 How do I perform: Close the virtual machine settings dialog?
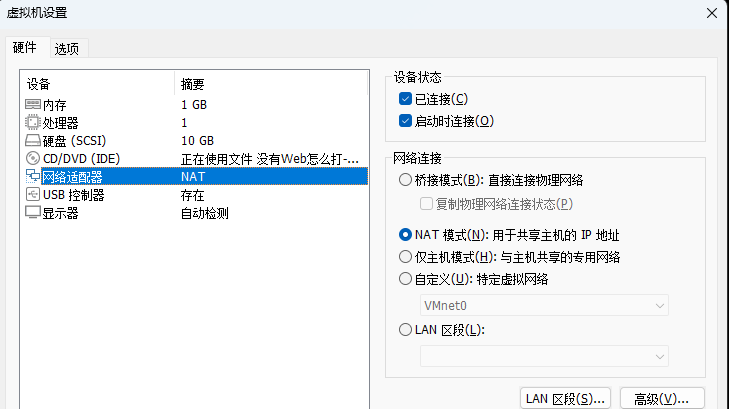coord(712,13)
